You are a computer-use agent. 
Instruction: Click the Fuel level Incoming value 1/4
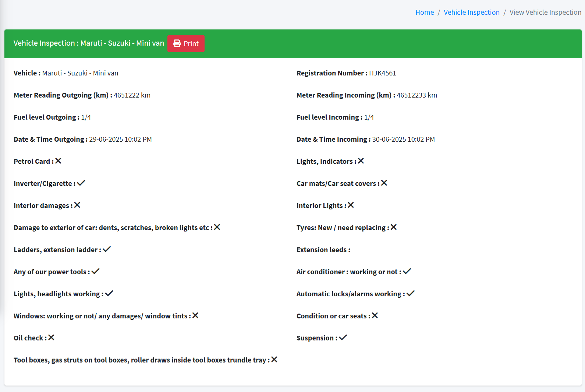point(369,117)
